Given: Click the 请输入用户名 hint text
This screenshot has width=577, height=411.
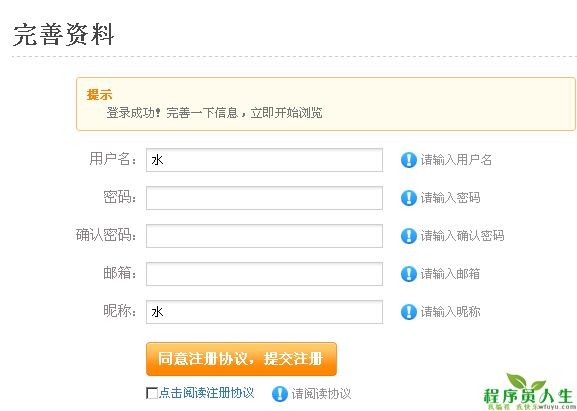Looking at the screenshot, I should coord(456,160).
